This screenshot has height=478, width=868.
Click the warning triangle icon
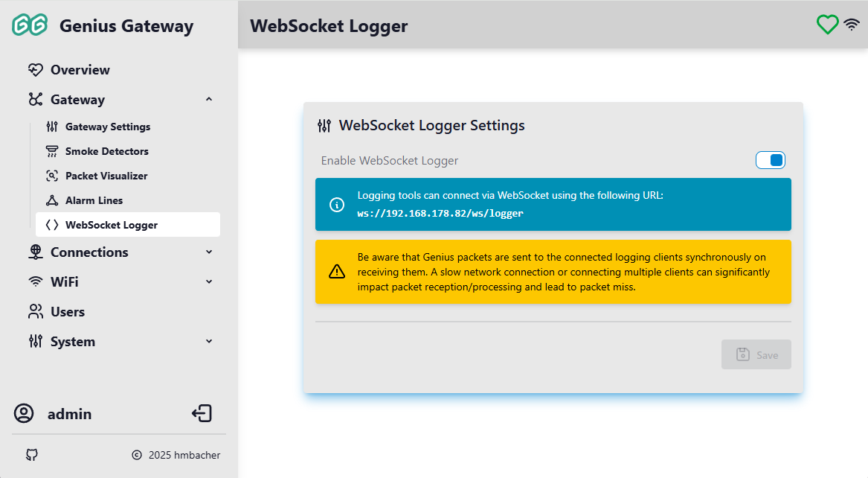click(337, 271)
